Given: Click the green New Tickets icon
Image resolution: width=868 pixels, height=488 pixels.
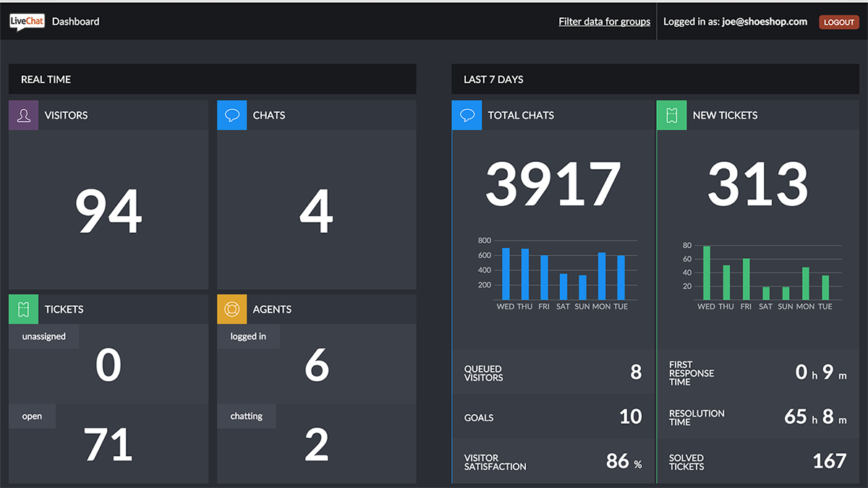Looking at the screenshot, I should click(x=671, y=116).
